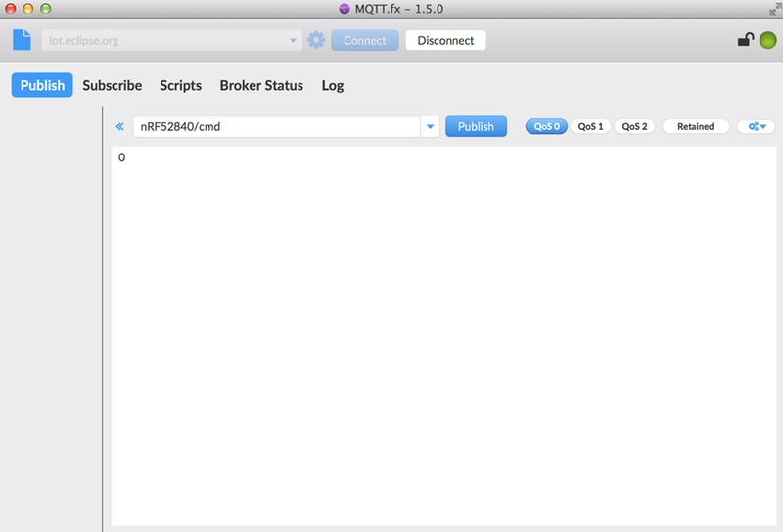Switch to the Subscribe tab
The width and height of the screenshot is (783, 532).
click(x=112, y=85)
